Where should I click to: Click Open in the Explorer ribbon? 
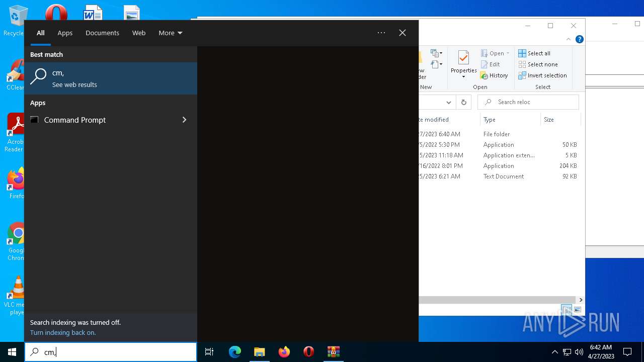495,53
